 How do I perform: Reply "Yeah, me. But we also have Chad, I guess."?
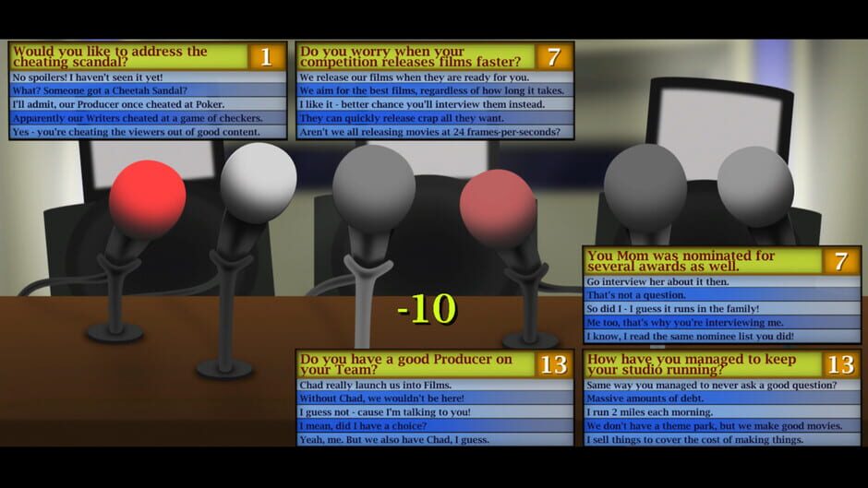pos(435,440)
